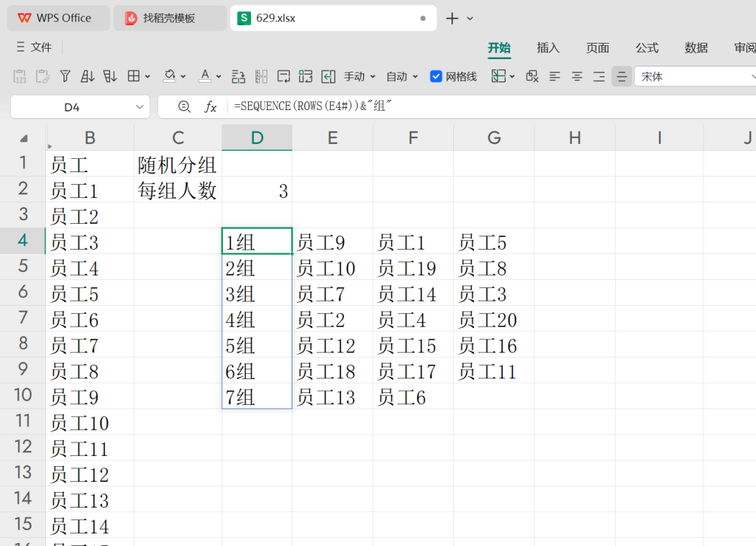Expand the freeze panes dropdown arrow
Viewport: 756px width, 546px height.
click(512, 76)
